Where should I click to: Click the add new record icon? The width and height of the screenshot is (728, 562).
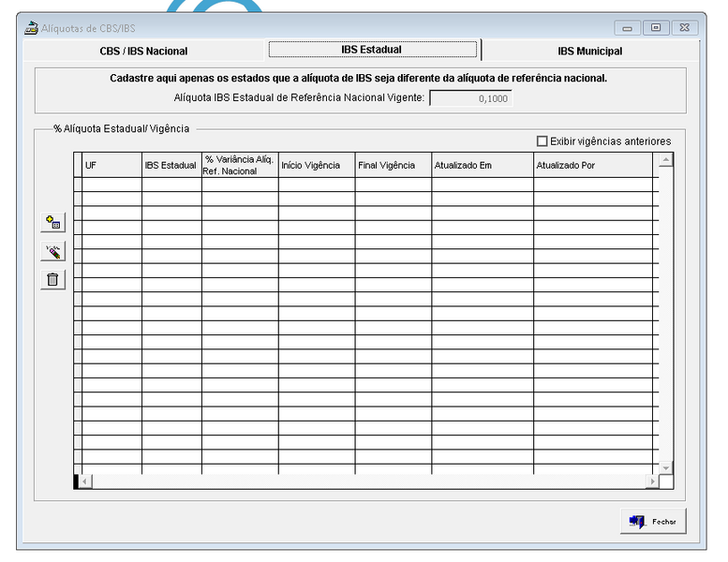click(x=52, y=222)
